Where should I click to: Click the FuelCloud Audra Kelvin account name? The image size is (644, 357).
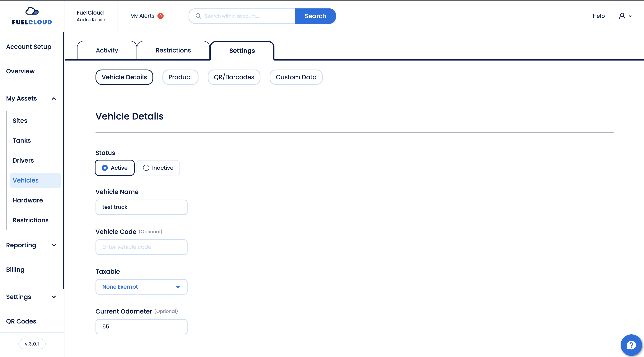point(91,16)
